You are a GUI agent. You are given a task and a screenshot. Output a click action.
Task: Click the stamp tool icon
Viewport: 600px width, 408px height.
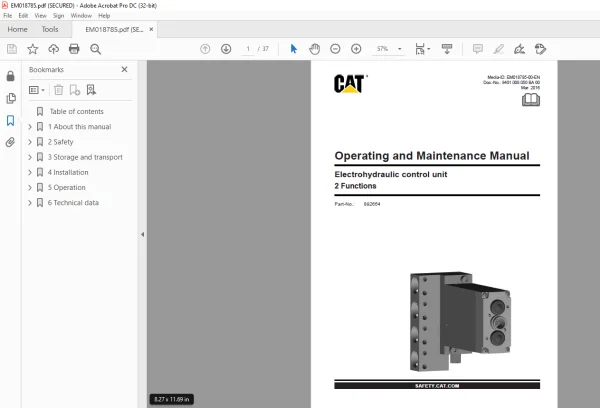pos(540,49)
